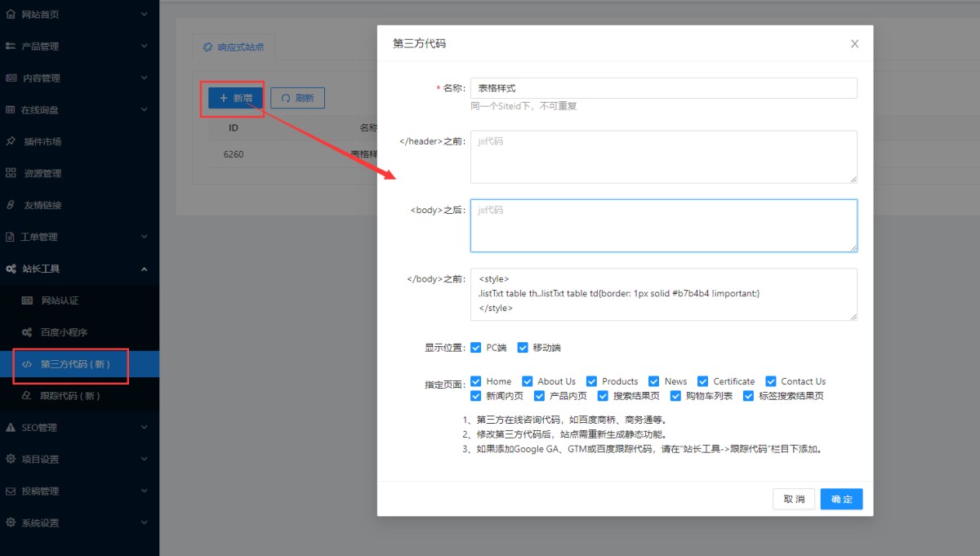Click the 工单管理 document icon
Image resolution: width=980 pixels, height=556 pixels.
point(11,237)
